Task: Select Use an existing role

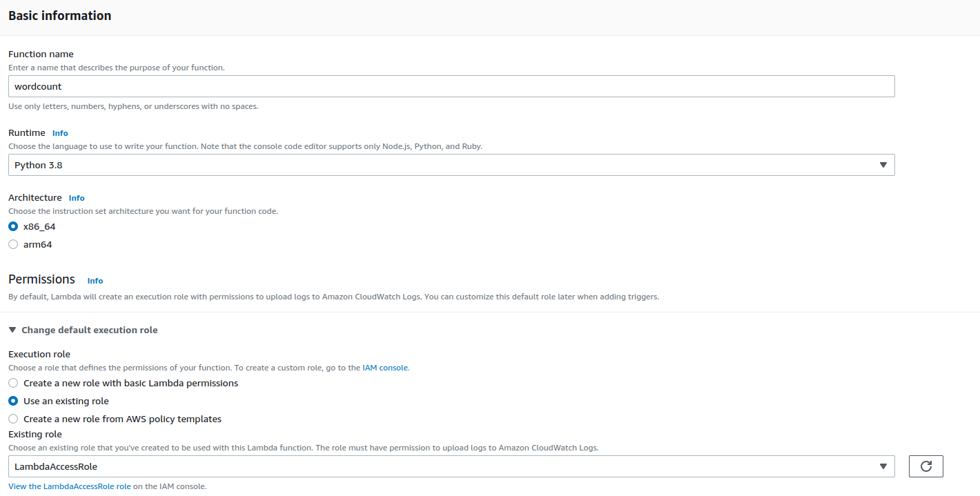Action: tap(12, 401)
